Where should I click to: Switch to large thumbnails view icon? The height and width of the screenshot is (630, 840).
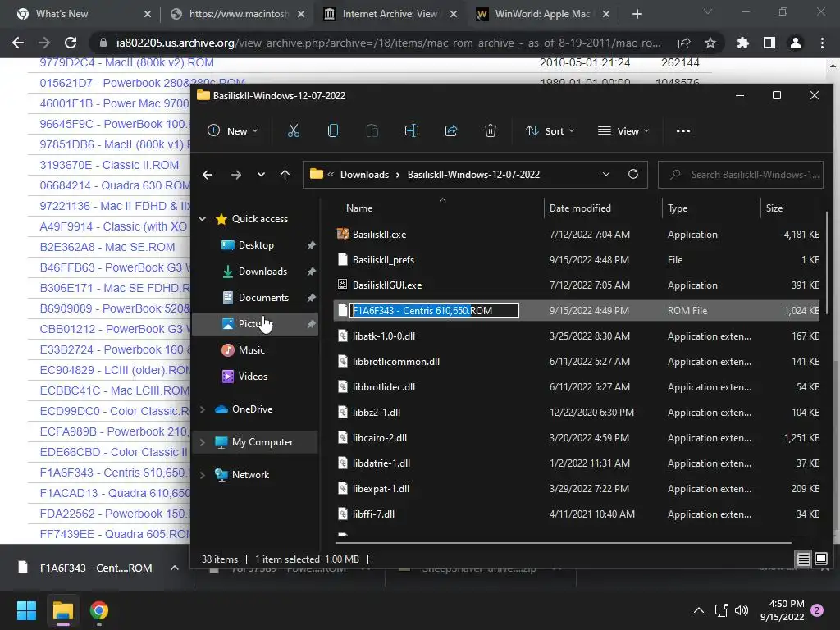(820, 559)
